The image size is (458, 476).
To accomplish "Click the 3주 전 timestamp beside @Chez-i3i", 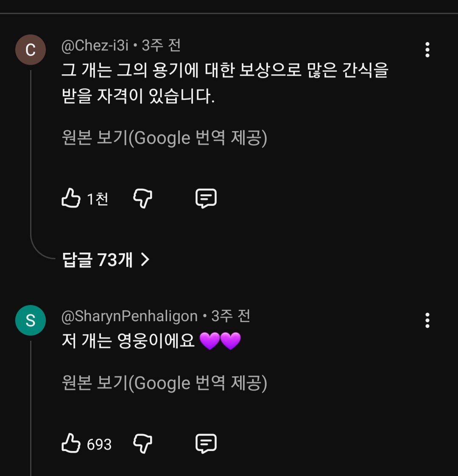I will (x=161, y=46).
